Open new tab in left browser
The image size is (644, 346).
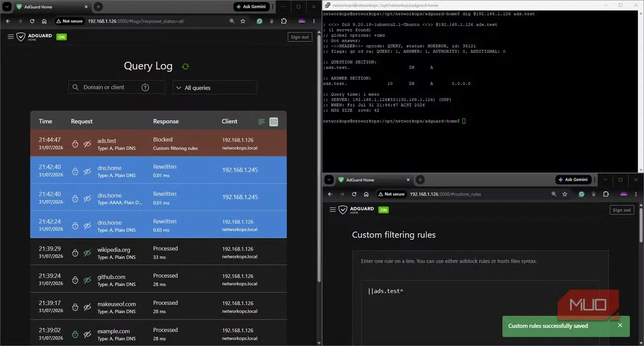click(x=98, y=6)
